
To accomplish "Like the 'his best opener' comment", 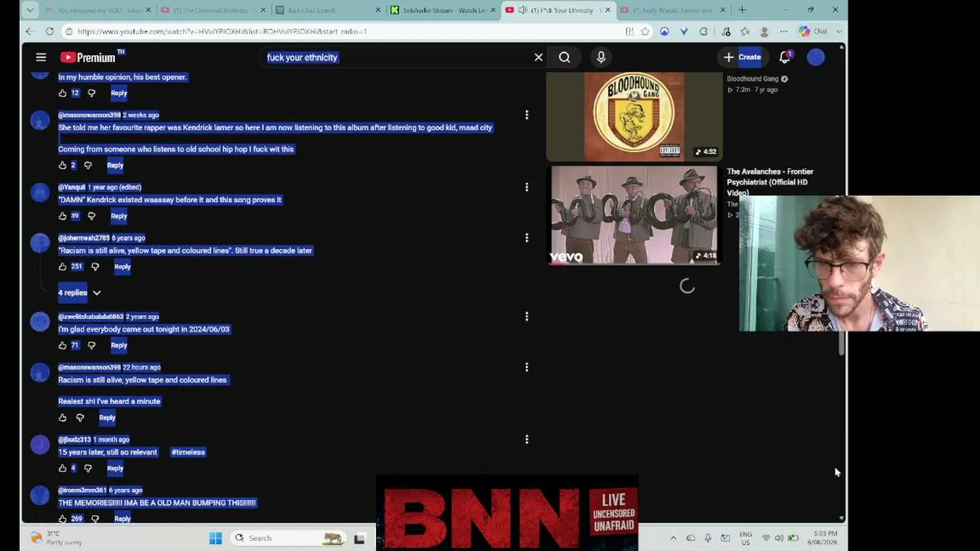I will [63, 93].
